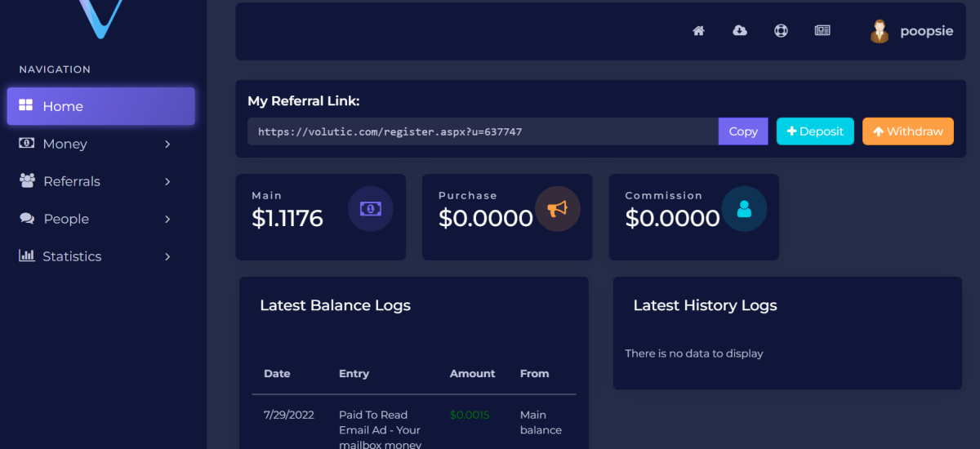Click the home icon in top bar
The image size is (980, 449).
click(x=698, y=31)
